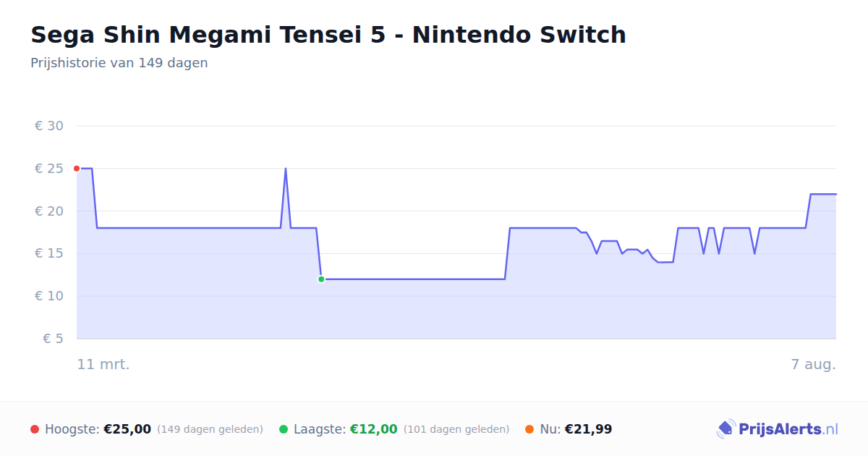868x456 pixels.
Task: Click the 11 mrt. start date label
Action: click(x=103, y=365)
